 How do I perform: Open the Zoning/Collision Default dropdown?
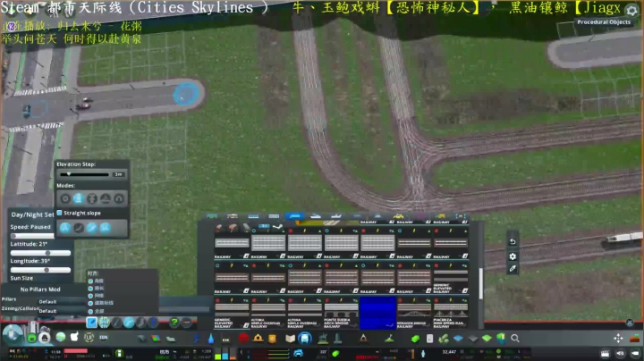point(62,311)
